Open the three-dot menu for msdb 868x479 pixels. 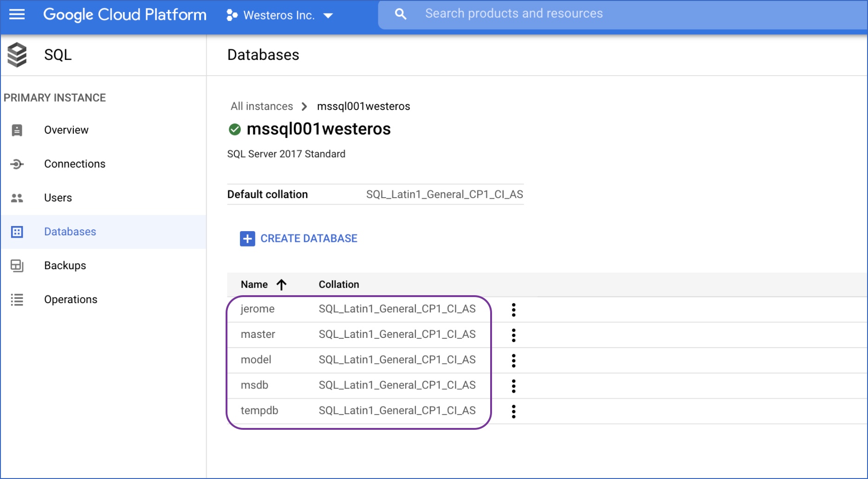point(513,386)
